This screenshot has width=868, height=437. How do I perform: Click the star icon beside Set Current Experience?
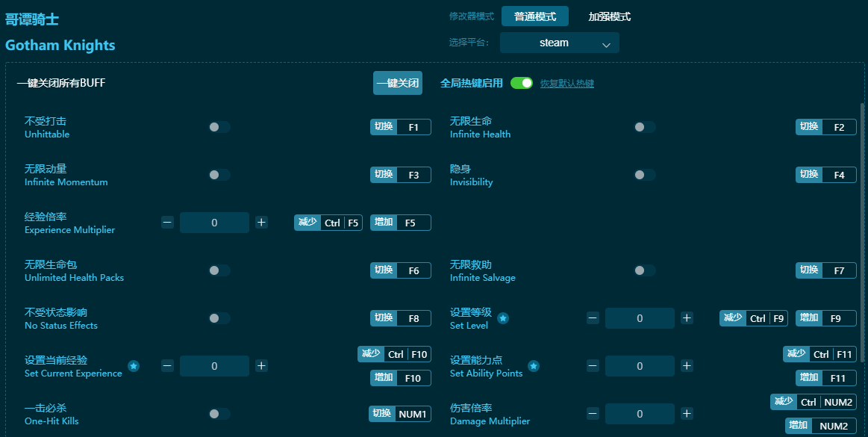(134, 366)
